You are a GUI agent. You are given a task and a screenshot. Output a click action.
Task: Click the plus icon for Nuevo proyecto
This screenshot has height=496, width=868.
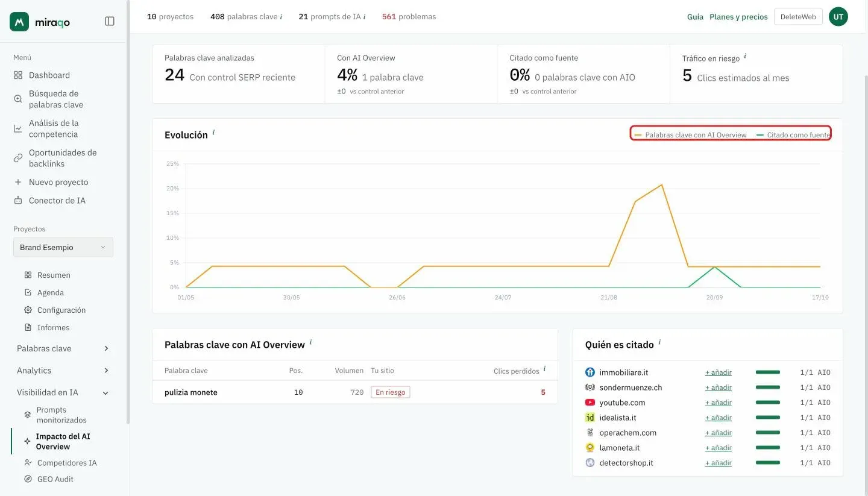point(18,182)
